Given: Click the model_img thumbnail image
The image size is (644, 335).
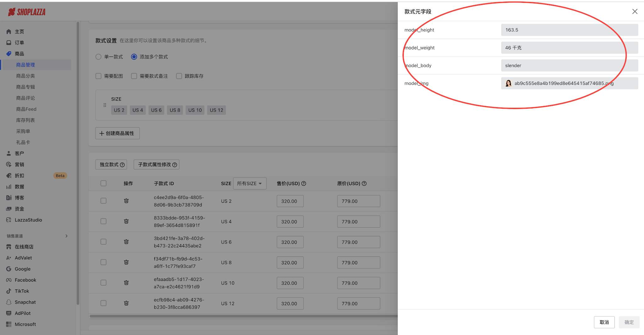Looking at the screenshot, I should click(x=508, y=83).
